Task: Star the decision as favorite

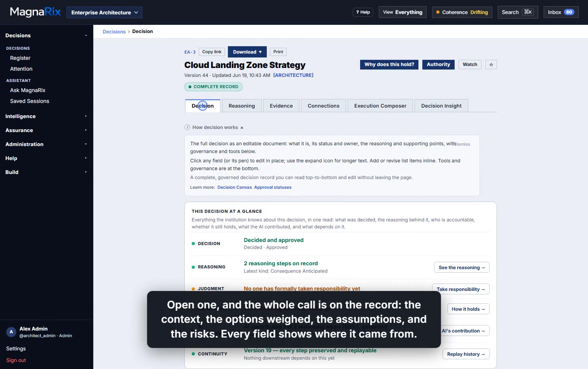Action: tap(491, 64)
